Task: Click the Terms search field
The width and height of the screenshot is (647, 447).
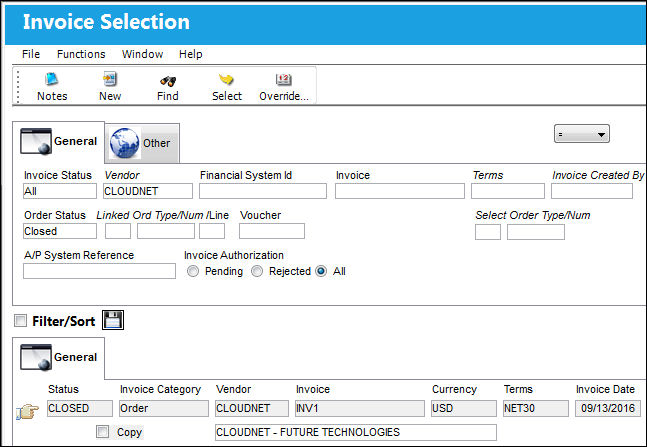Action: pyautogui.click(x=508, y=191)
